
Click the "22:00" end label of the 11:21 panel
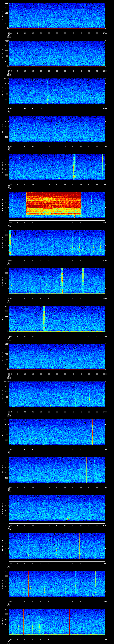click(105, 223)
